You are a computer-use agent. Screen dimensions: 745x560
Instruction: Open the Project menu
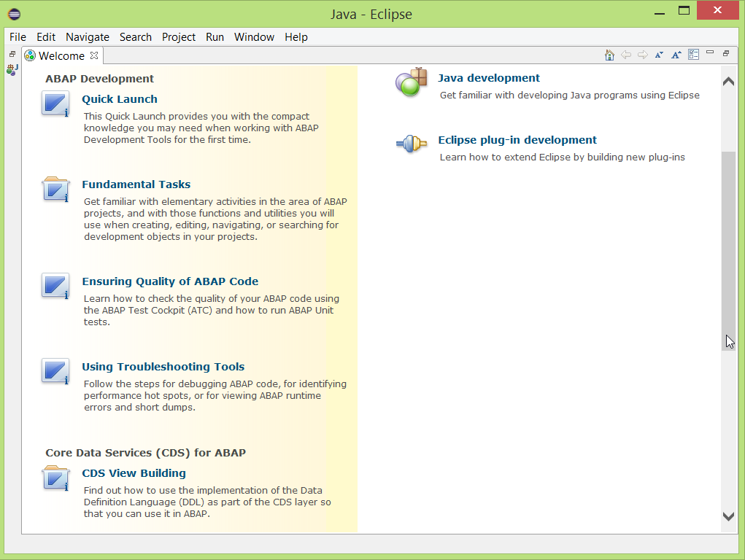point(178,37)
